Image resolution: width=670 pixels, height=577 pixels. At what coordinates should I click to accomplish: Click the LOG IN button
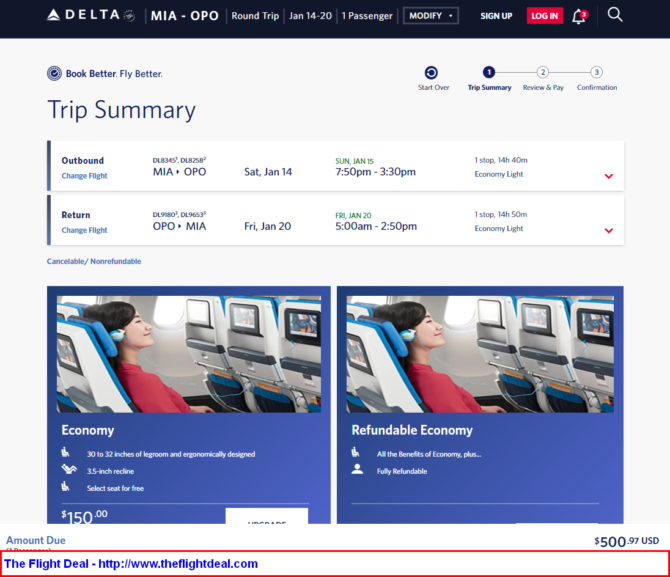click(x=544, y=16)
